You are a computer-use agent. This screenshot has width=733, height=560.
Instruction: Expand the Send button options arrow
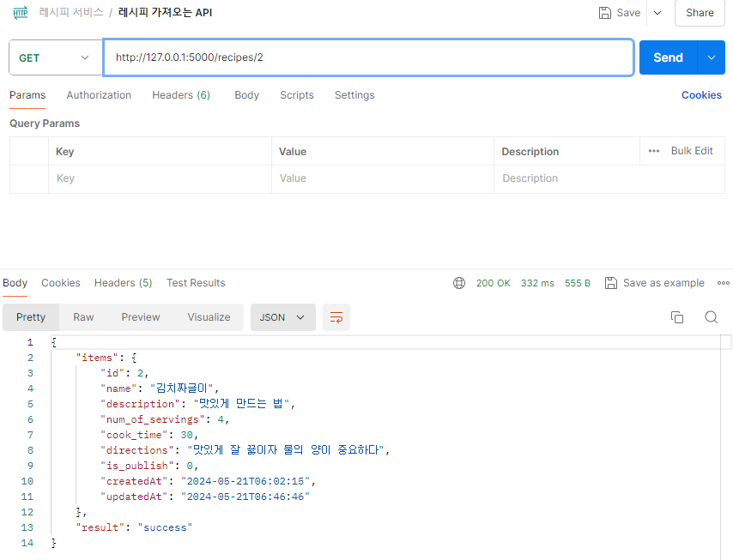coord(711,57)
